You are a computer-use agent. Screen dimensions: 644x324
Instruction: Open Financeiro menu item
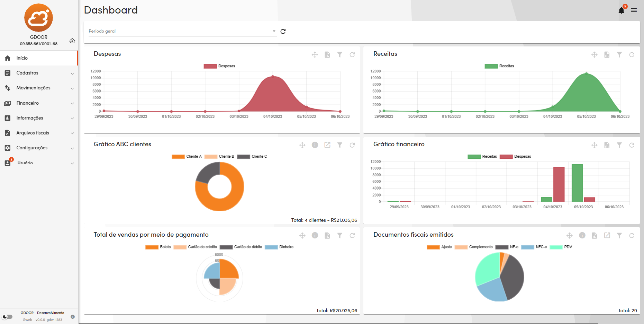39,103
